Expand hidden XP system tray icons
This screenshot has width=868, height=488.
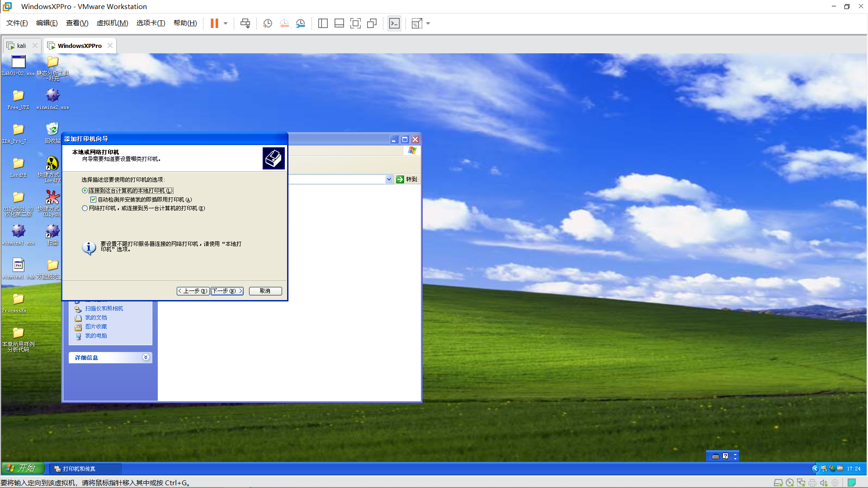[816, 469]
